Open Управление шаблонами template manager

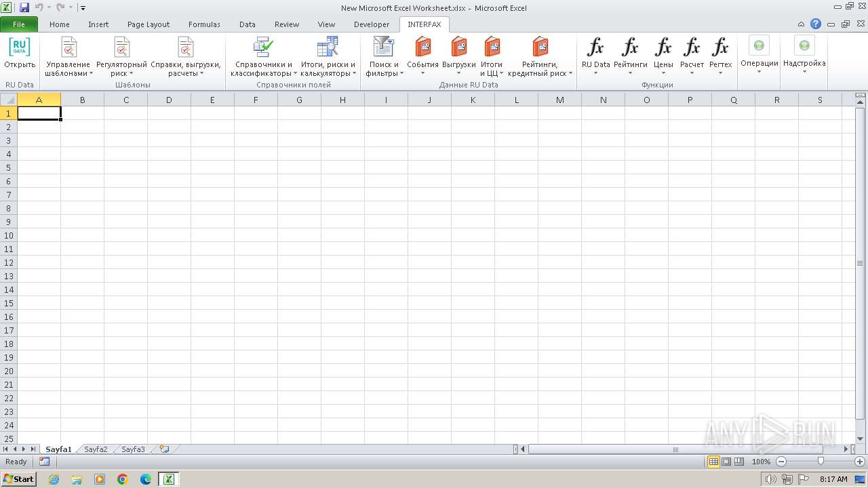pyautogui.click(x=68, y=56)
